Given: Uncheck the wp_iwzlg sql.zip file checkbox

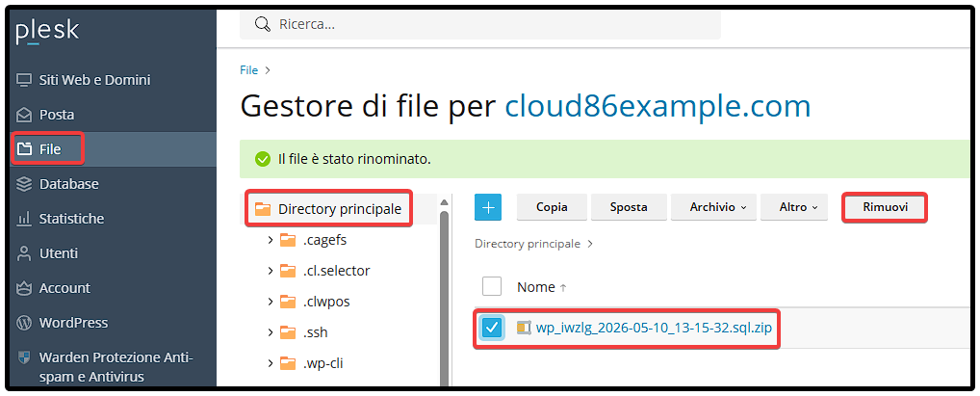Looking at the screenshot, I should pyautogui.click(x=493, y=328).
